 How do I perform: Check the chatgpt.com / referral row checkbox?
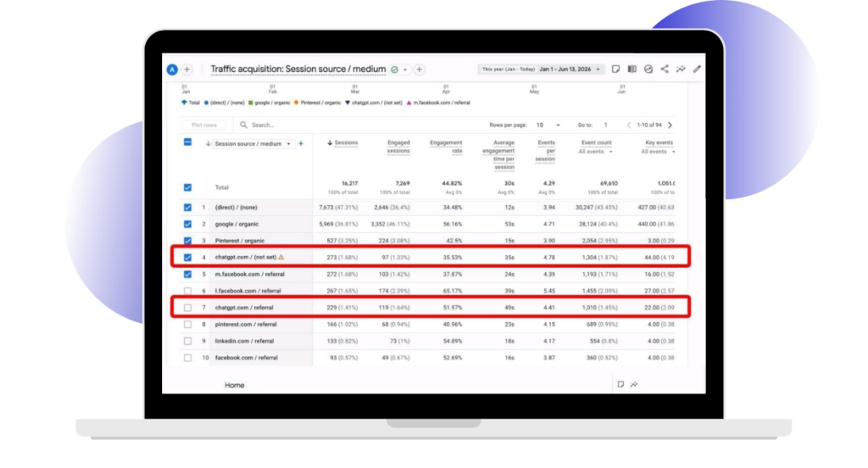click(x=187, y=308)
